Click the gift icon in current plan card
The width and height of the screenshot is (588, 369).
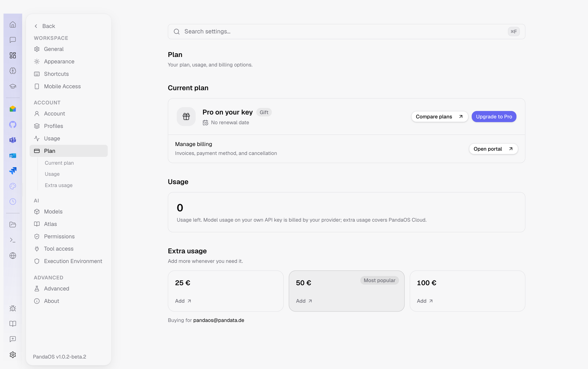click(186, 116)
